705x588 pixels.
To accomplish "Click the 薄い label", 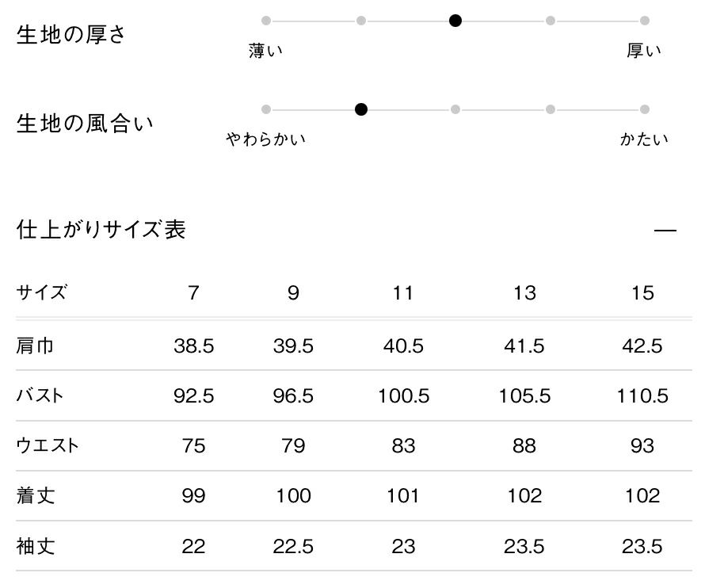I will tap(266, 52).
